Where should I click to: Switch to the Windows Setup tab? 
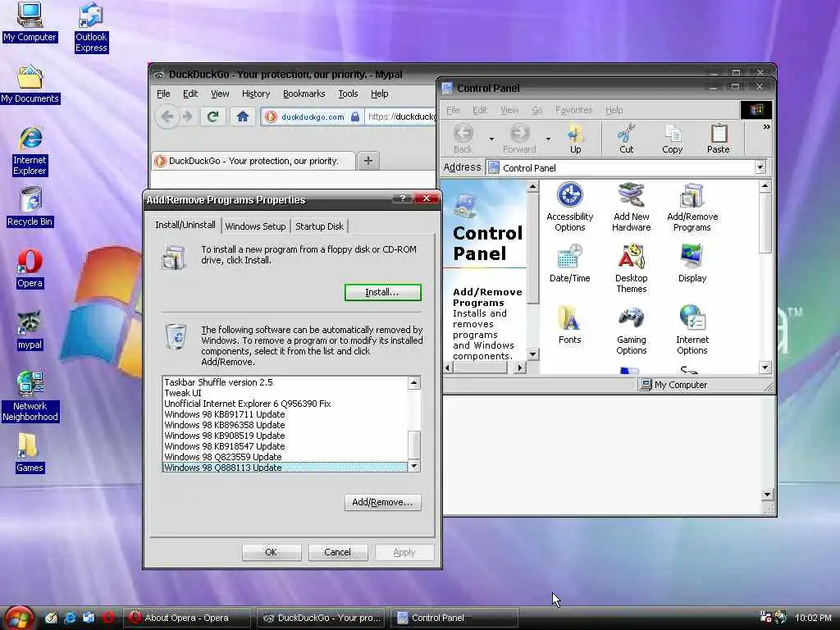(x=256, y=226)
